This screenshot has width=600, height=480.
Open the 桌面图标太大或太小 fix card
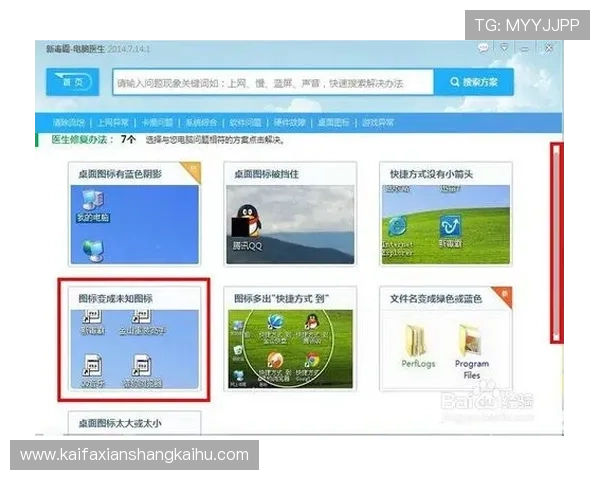point(134,423)
